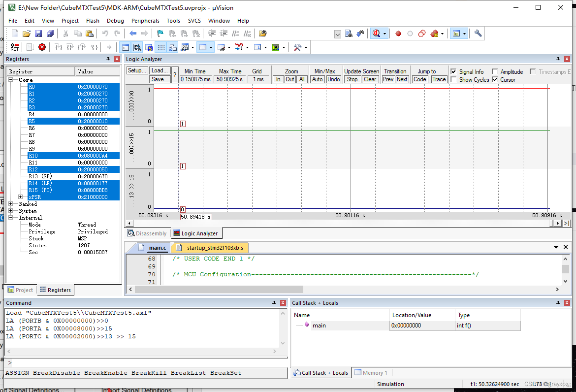Viewport: 576px width, 392px height.
Task: Open the editor window list dropdown
Action: [556, 247]
